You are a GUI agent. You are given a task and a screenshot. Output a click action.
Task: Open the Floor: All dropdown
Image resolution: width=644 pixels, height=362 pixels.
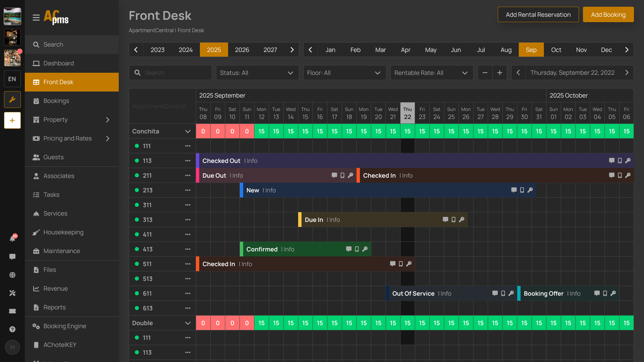click(x=344, y=73)
